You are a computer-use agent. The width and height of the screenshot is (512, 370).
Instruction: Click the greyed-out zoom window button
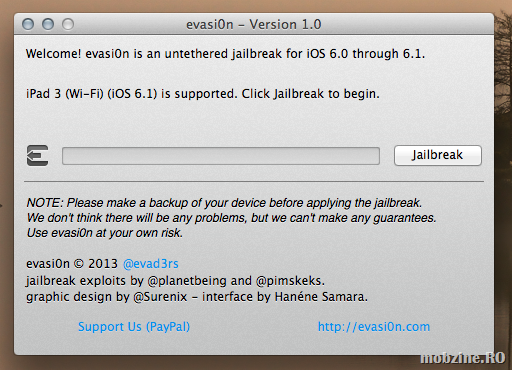pos(68,24)
